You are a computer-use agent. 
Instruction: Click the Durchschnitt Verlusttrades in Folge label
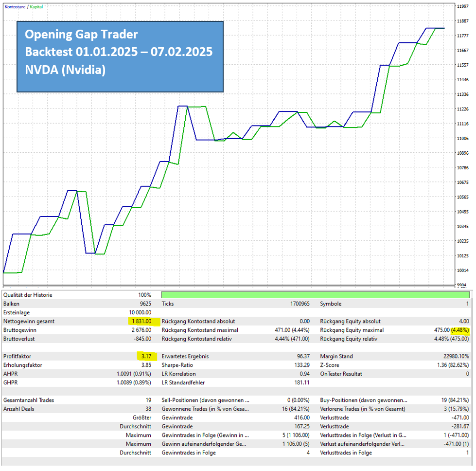[x=346, y=453]
